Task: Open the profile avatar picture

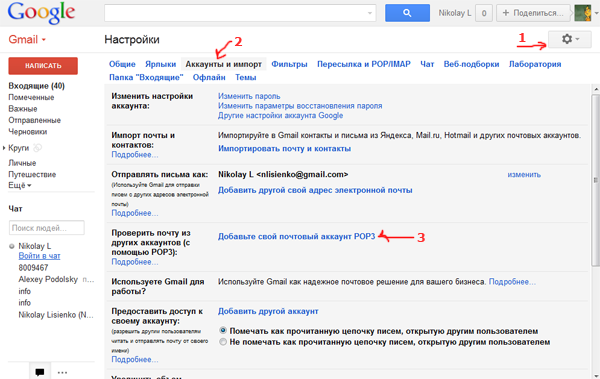Action: point(582,13)
